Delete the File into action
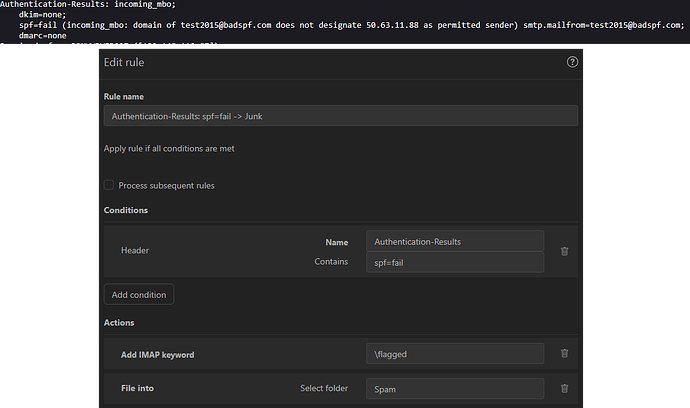The height and width of the screenshot is (408, 690). [564, 388]
